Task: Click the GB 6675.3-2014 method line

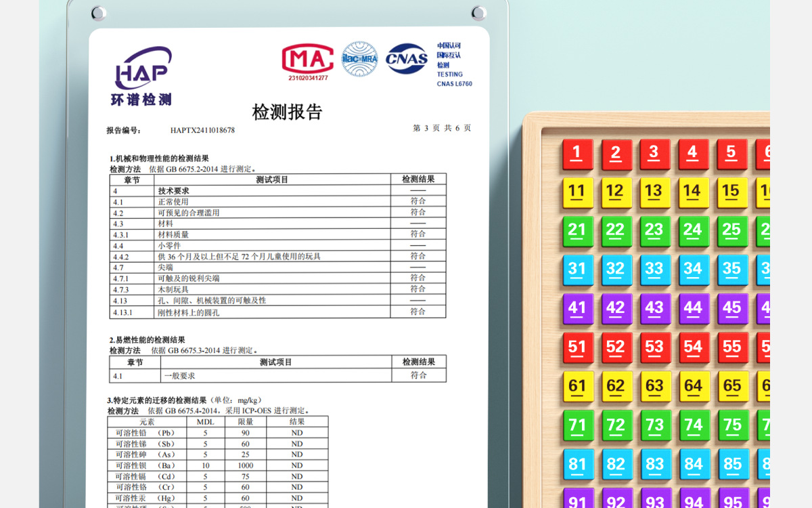Action: [183, 350]
